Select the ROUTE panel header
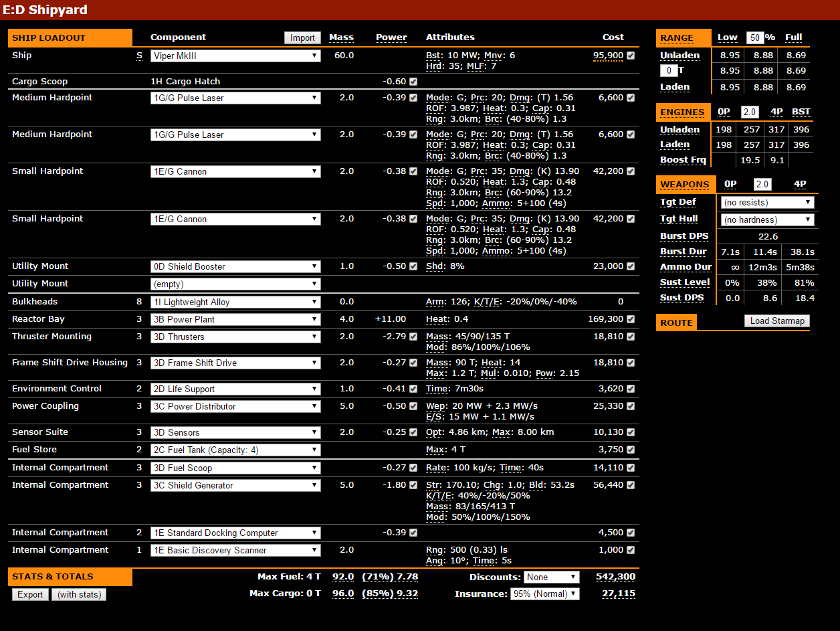The height and width of the screenshot is (631, 840). pos(676,323)
